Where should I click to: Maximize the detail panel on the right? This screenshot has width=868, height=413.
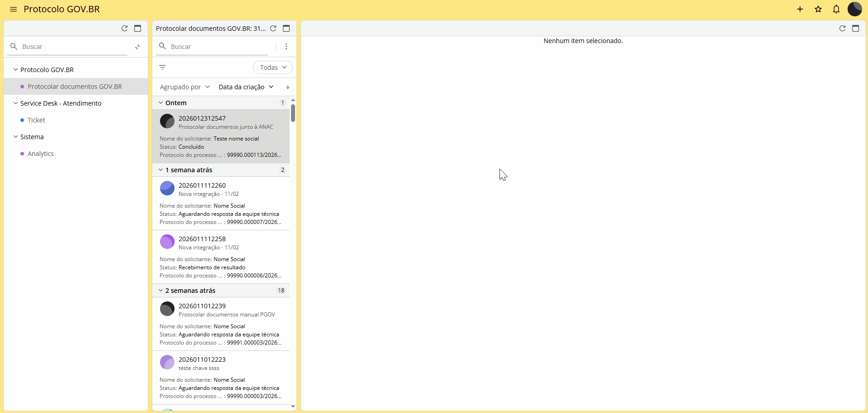pyautogui.click(x=856, y=28)
